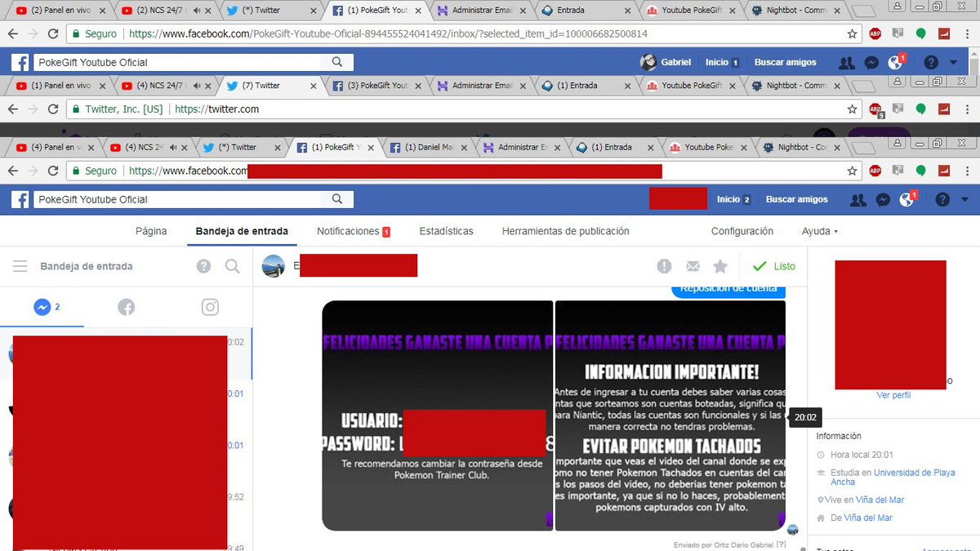980x551 pixels.
Task: Open Configuración page settings
Action: (742, 231)
